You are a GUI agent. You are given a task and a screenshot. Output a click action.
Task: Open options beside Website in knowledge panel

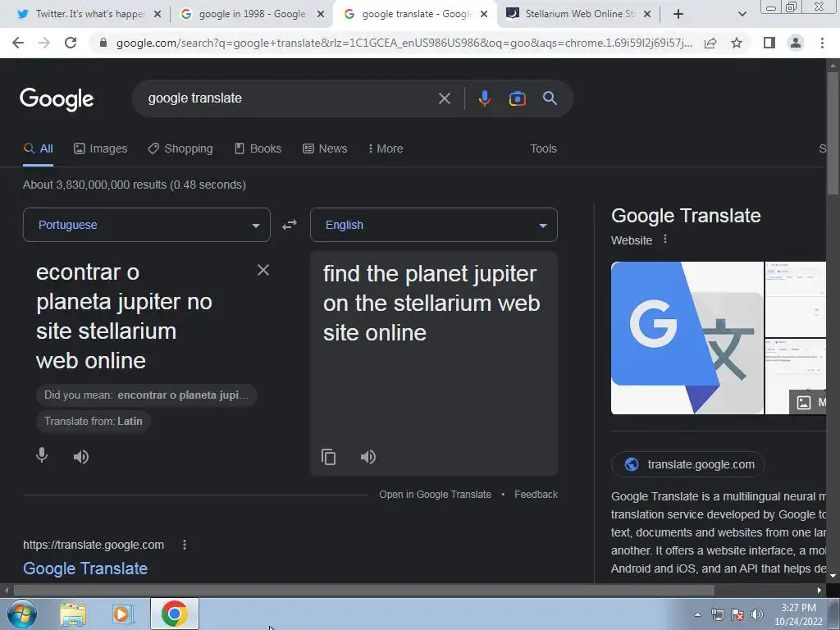[665, 240]
